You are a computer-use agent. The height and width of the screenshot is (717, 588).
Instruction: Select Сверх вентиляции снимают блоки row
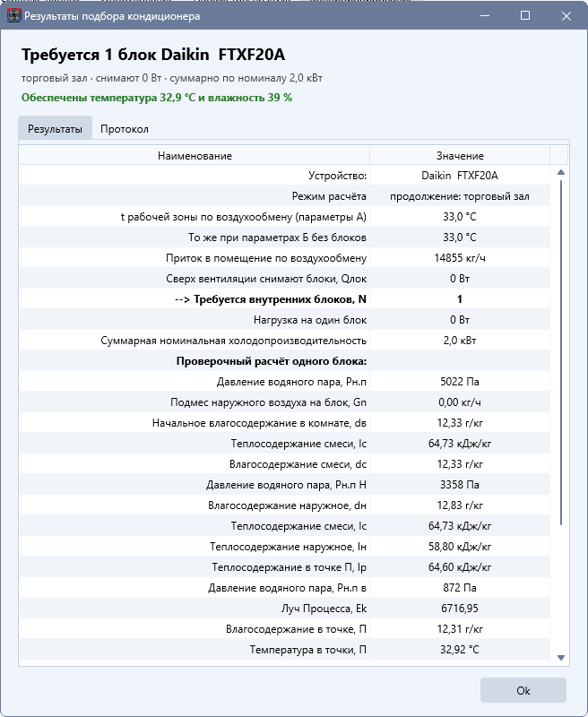[x=284, y=279]
